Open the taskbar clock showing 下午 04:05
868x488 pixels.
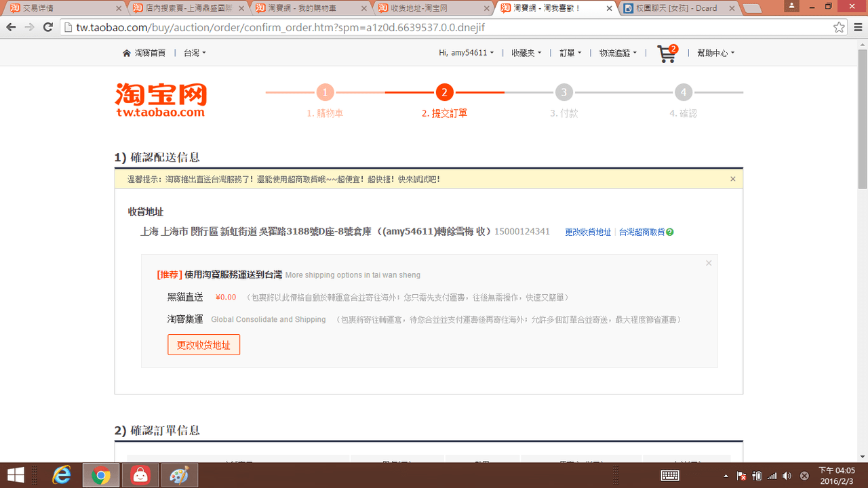point(836,475)
